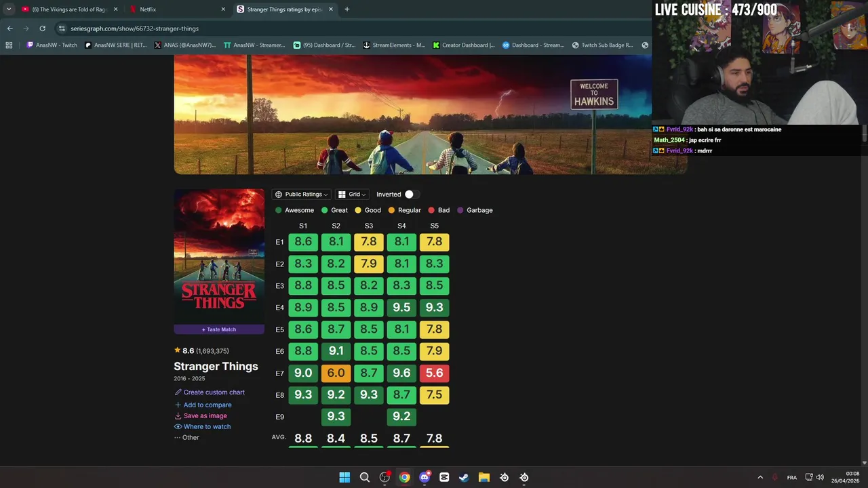Open the S5 E7 rating cell 5.6
The height and width of the screenshot is (488, 868).
point(434,373)
